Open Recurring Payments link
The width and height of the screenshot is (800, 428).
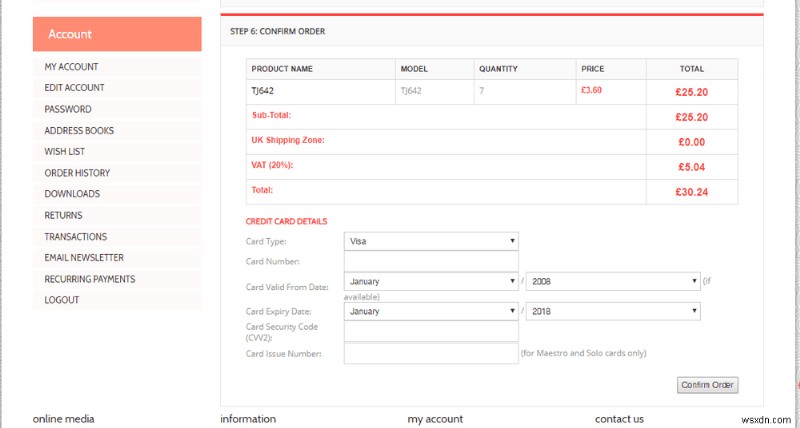pyautogui.click(x=89, y=279)
